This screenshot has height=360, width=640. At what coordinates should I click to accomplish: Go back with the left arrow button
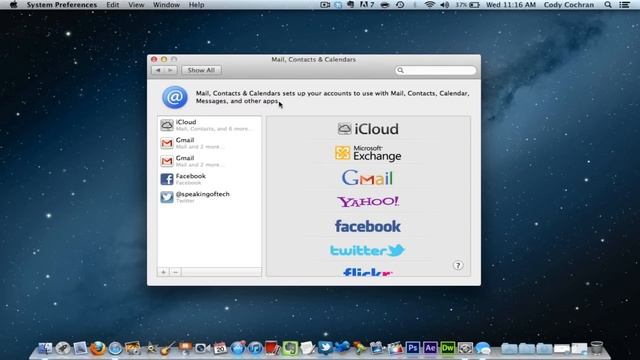pos(158,70)
